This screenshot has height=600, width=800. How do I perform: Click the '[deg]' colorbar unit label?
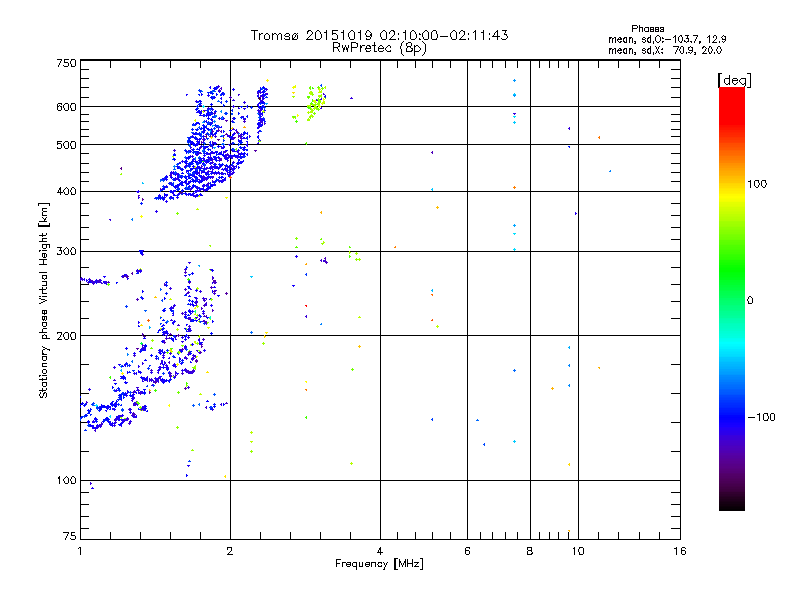734,81
